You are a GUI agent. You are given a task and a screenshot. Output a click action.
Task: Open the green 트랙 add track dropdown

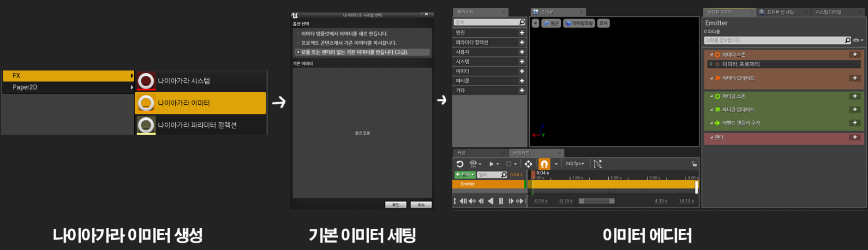(x=465, y=175)
